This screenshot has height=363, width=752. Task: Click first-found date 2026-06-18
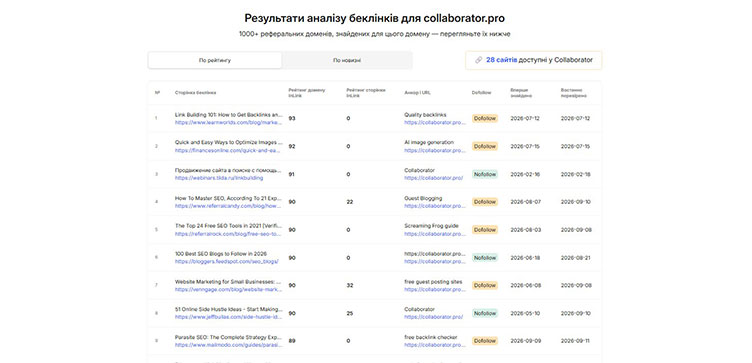(x=525, y=258)
